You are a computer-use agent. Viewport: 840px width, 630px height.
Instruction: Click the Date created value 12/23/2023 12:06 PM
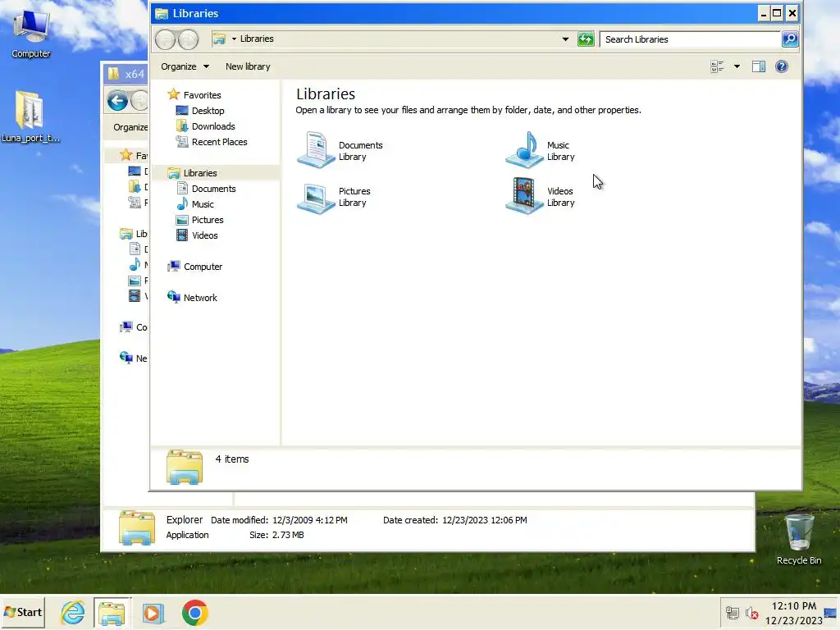pos(484,519)
